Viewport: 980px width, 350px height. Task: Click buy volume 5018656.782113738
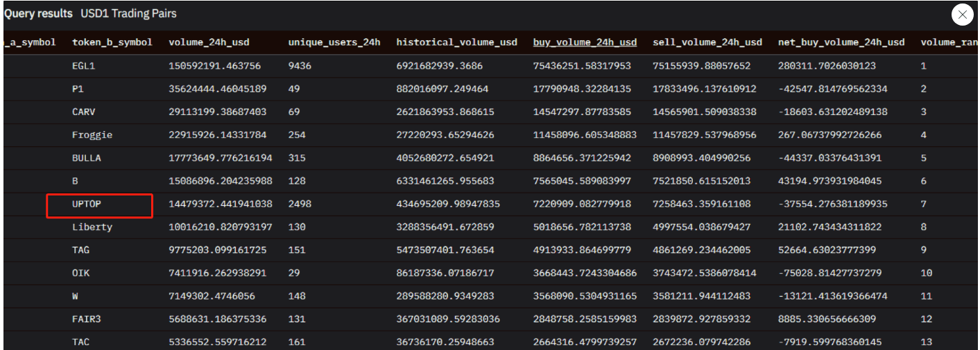click(582, 227)
